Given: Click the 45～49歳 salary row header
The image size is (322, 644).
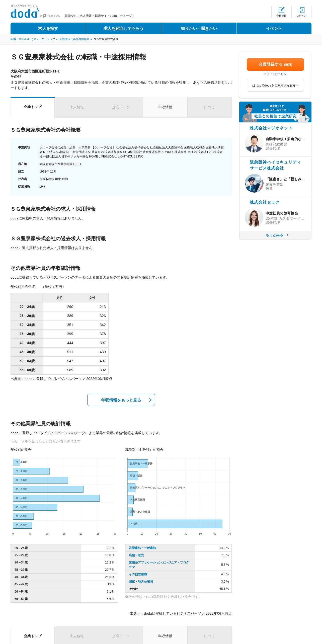Looking at the screenshot, I should click(27, 352).
